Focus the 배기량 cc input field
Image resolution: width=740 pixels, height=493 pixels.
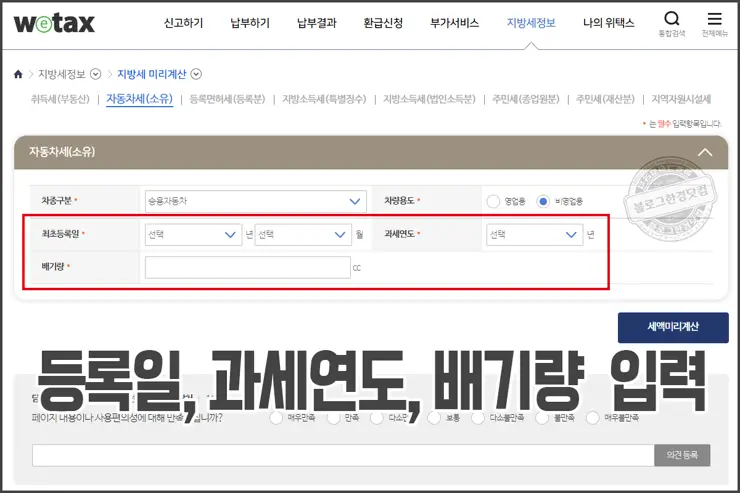click(x=248, y=267)
